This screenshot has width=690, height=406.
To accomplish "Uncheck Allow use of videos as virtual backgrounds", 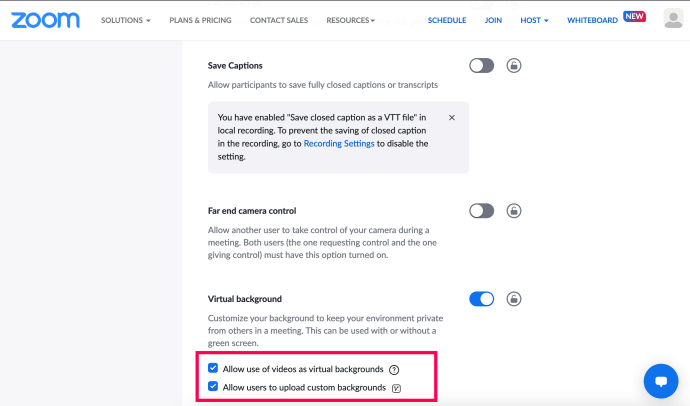I will pos(213,368).
